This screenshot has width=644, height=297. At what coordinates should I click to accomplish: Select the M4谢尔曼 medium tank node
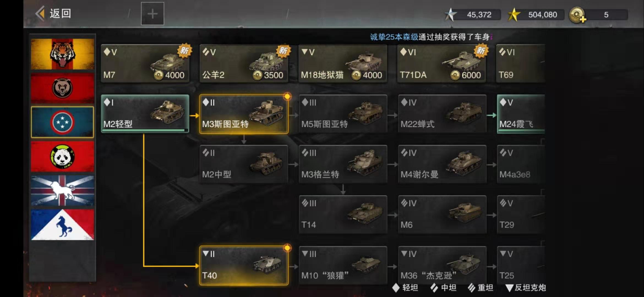(x=442, y=164)
